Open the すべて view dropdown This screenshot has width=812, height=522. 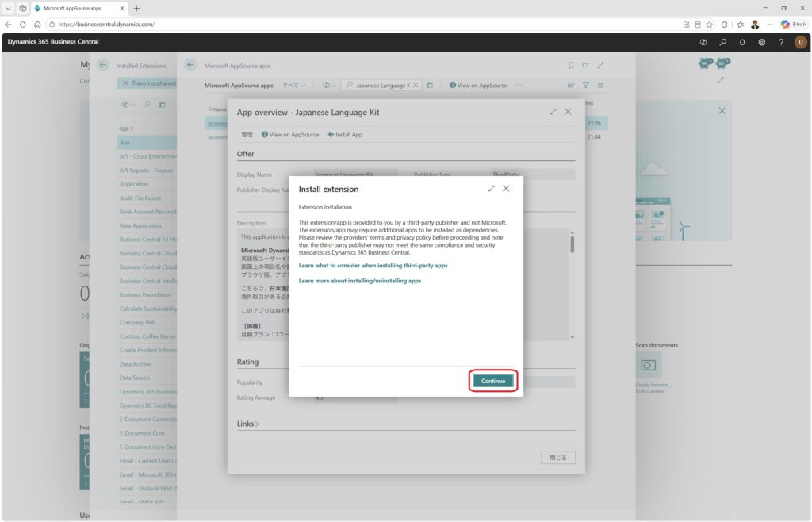pyautogui.click(x=293, y=86)
